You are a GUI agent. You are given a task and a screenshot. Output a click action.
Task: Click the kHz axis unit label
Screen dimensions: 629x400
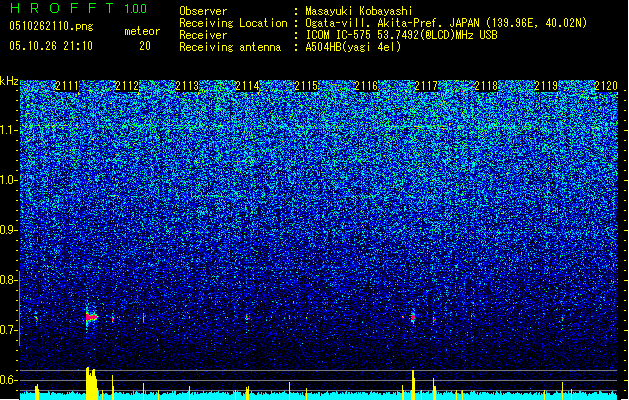(x=9, y=81)
